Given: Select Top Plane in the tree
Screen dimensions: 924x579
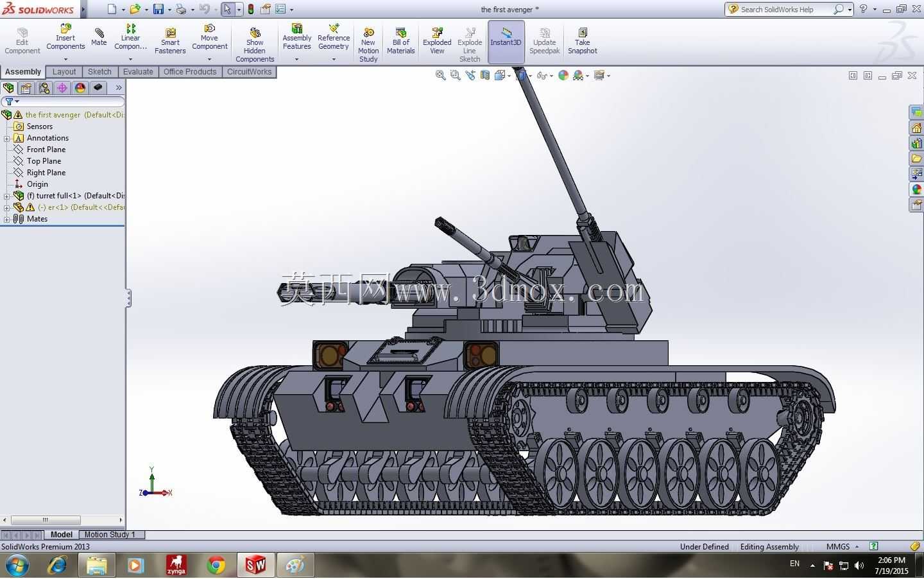Looking at the screenshot, I should tap(44, 161).
